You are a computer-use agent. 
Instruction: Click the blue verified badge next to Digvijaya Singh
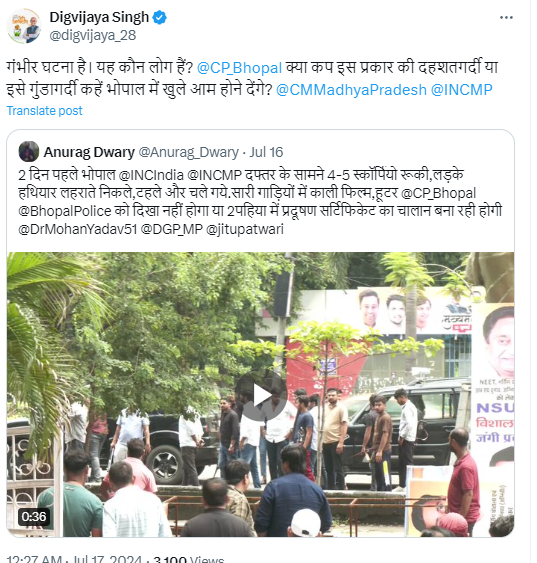click(159, 17)
